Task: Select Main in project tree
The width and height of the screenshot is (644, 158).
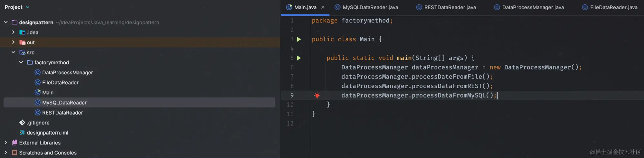Action: click(48, 92)
